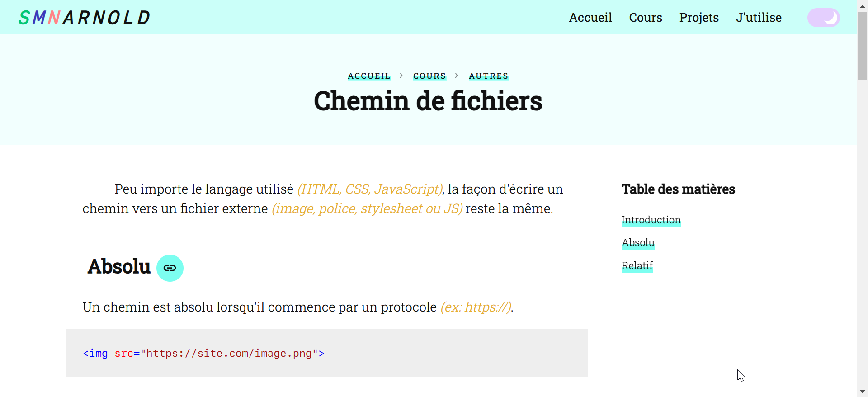Click the scrollbar up arrow

862,5
